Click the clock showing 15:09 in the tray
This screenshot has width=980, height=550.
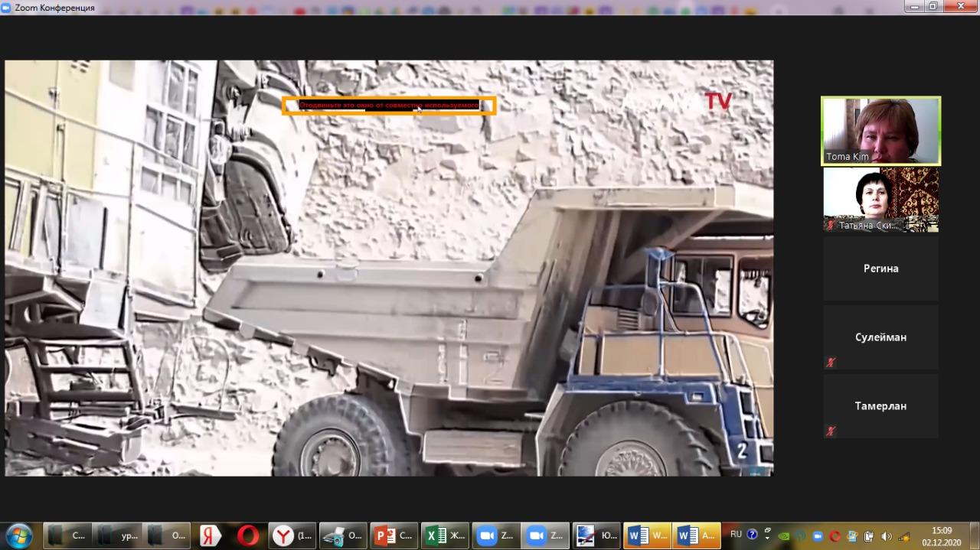coord(941,535)
